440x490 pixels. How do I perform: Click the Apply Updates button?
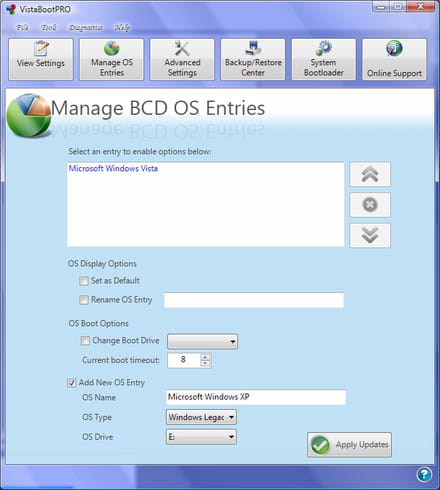tap(349, 445)
